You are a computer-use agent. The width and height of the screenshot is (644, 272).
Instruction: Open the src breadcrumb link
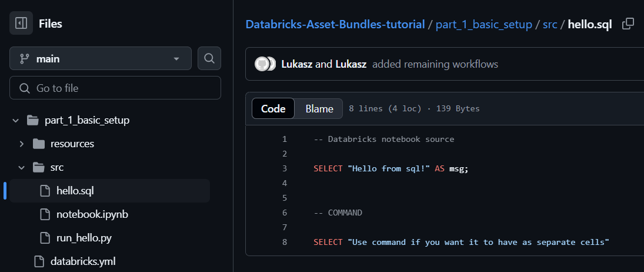[550, 25]
